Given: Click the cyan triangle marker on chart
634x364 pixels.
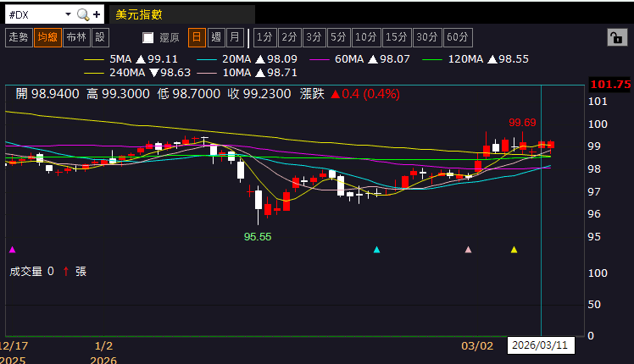Looking at the screenshot, I should coord(377,250).
